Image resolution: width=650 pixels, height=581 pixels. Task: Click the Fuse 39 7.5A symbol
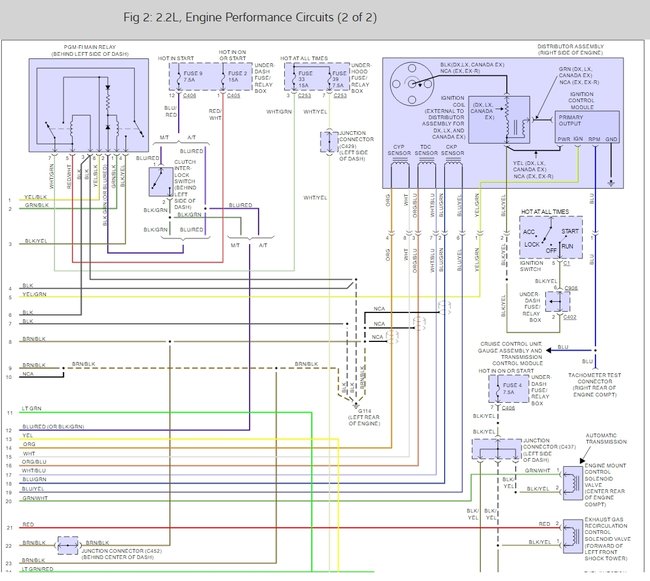pos(329,78)
